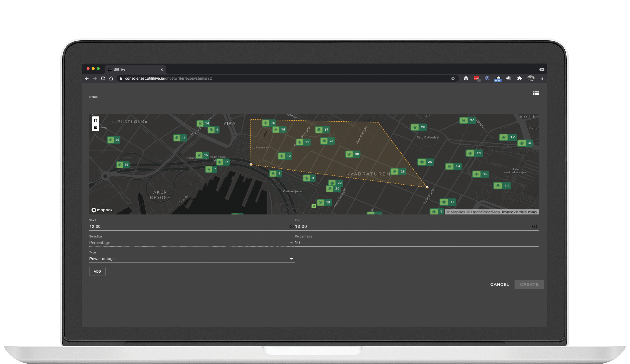Screen dimensions: 630x364
Task: Click the map marker labeled 19
Action: [x=324, y=203]
